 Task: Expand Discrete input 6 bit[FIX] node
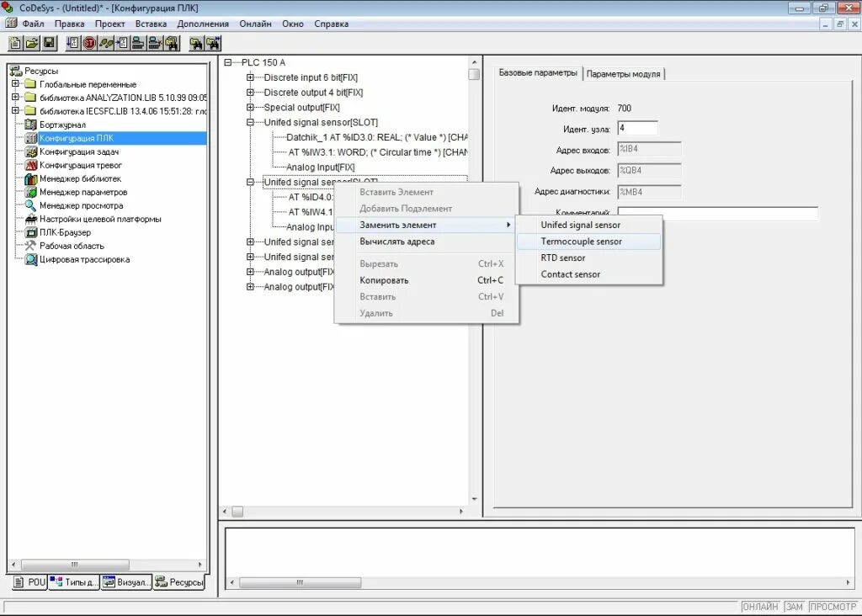click(x=250, y=77)
